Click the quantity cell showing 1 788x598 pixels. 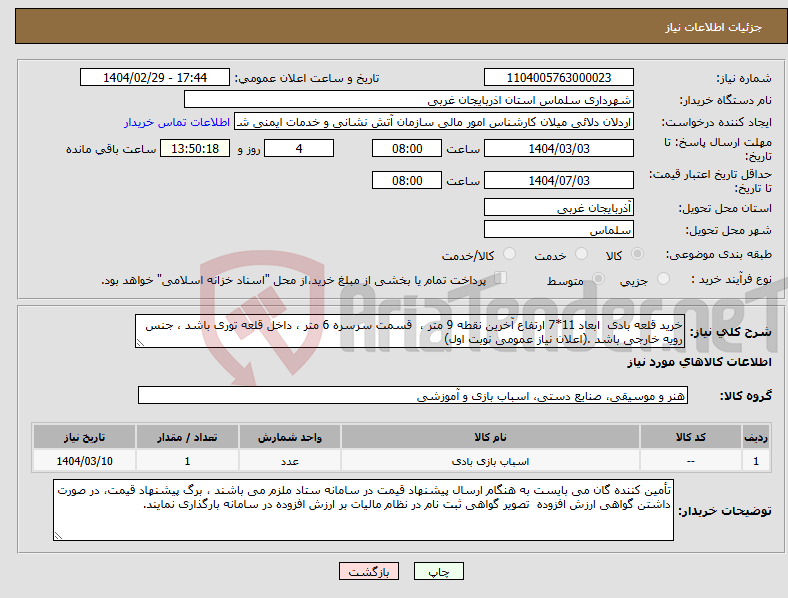pyautogui.click(x=187, y=461)
